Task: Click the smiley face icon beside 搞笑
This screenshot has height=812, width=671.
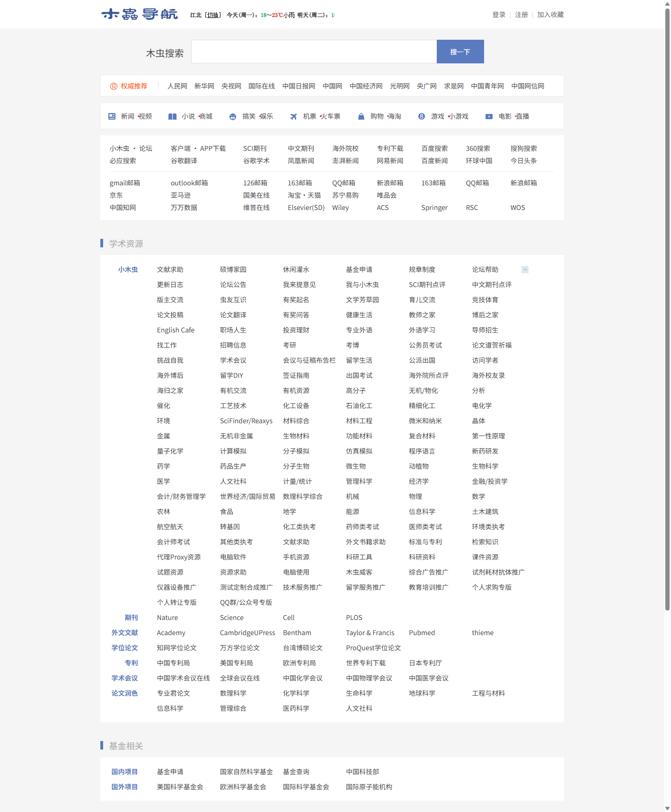Action: point(233,117)
